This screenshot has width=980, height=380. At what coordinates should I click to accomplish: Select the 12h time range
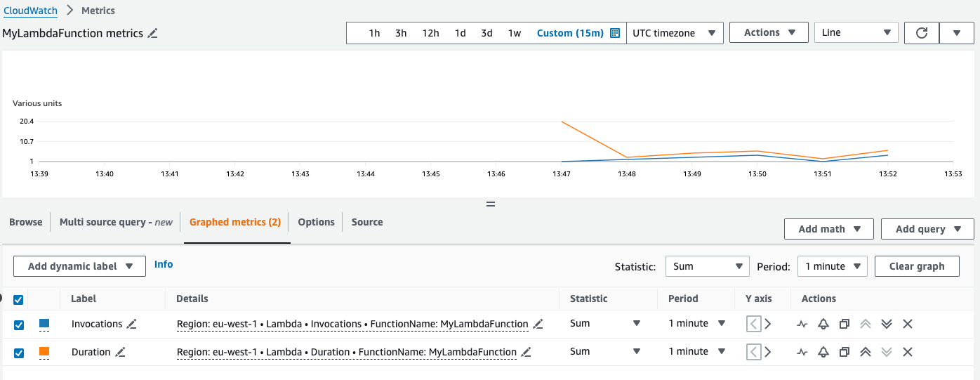coord(430,33)
